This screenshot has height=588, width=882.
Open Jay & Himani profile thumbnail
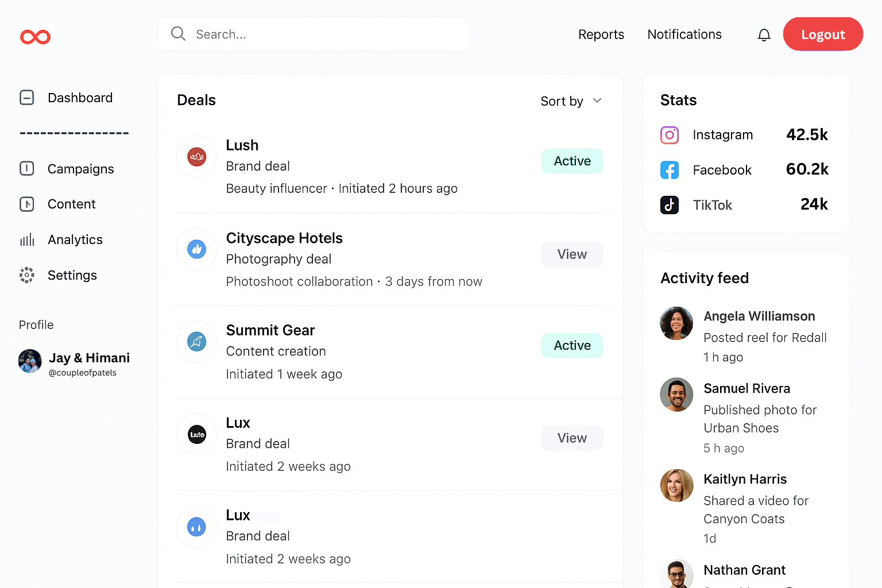click(x=29, y=361)
